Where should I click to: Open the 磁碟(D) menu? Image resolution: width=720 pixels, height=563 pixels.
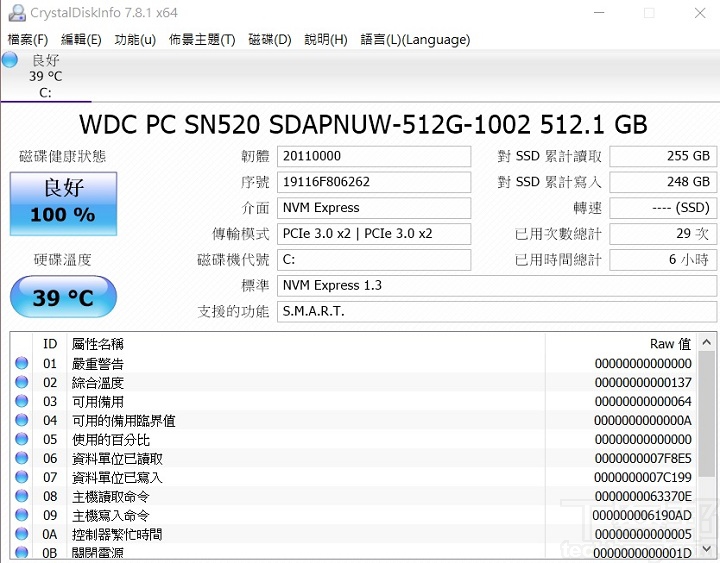(x=270, y=39)
